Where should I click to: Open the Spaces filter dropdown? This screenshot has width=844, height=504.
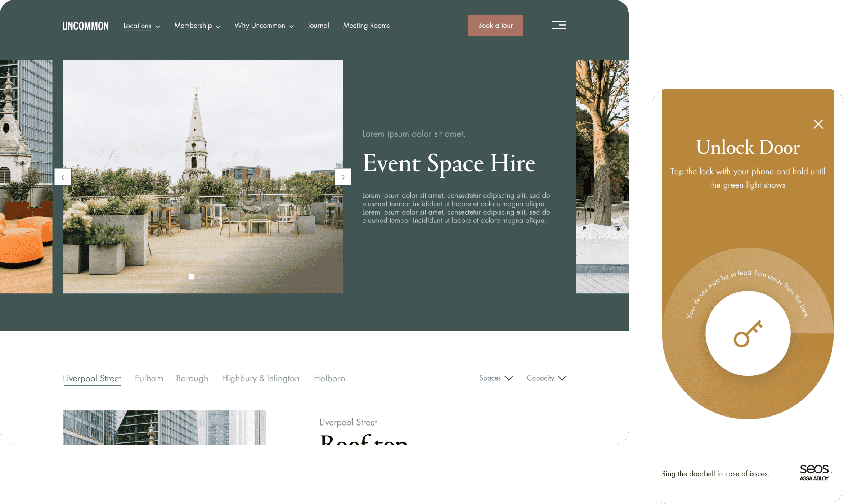496,378
